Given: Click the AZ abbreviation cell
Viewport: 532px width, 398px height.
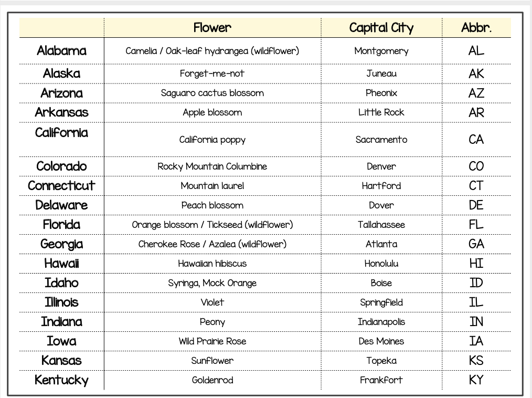Looking at the screenshot, I should pos(476,93).
